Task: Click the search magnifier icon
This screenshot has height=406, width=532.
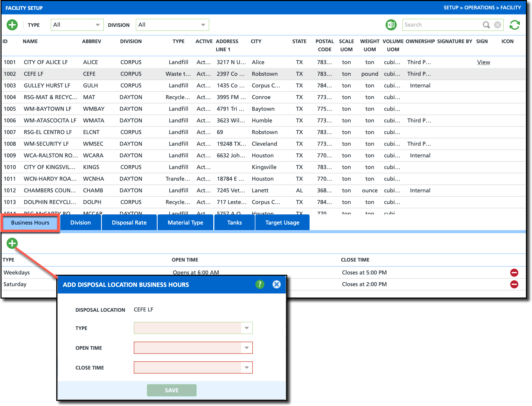Action: pyautogui.click(x=486, y=25)
